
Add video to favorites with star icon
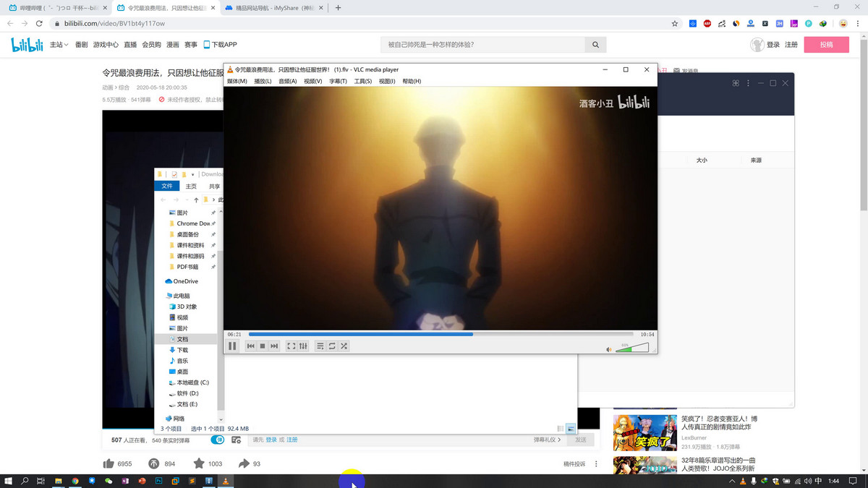pos(198,463)
